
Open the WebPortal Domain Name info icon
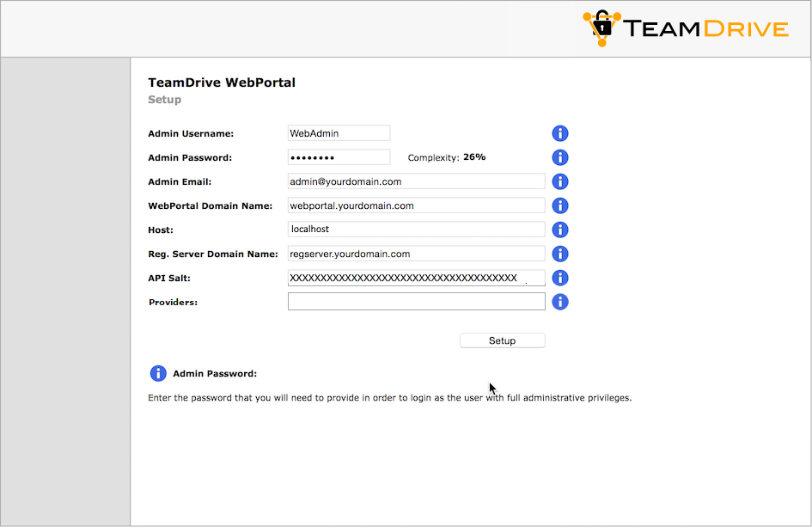click(559, 205)
